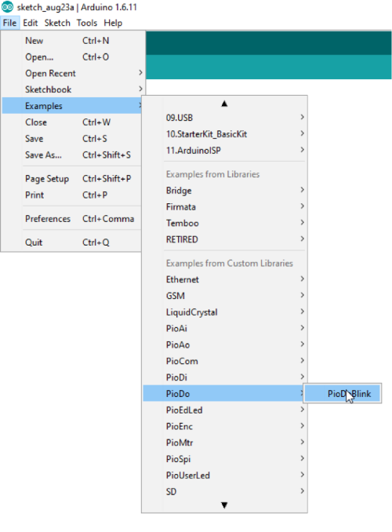Expand 11.ArduinoISP examples
The image size is (392, 532).
pyautogui.click(x=224, y=151)
